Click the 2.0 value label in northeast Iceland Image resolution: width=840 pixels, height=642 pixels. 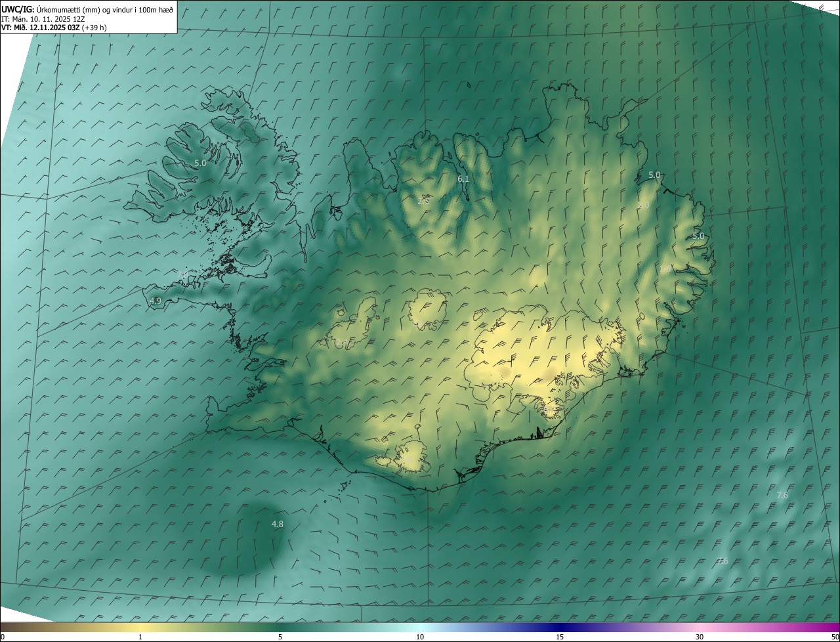tap(643, 205)
